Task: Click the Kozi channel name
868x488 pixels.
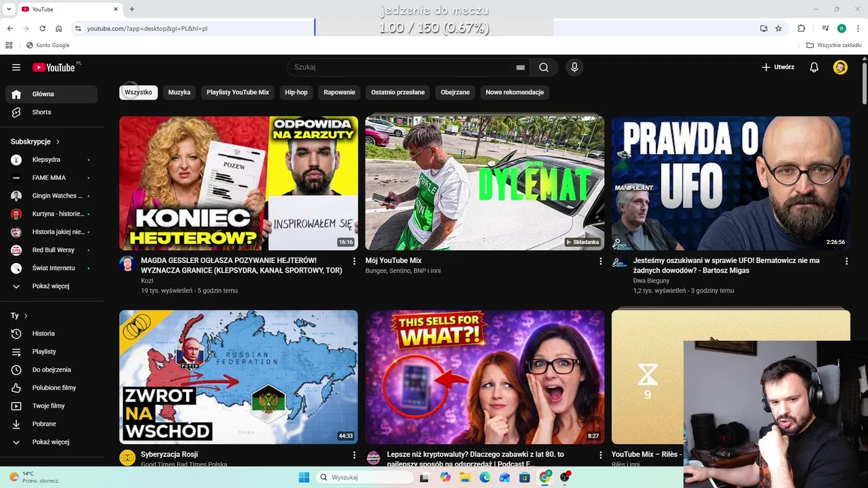Action: [x=147, y=281]
